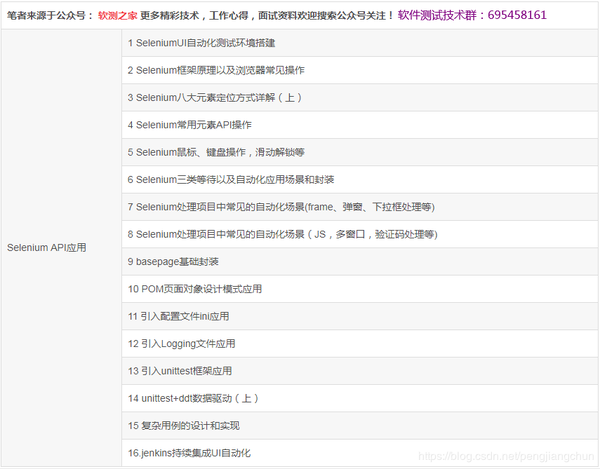Open row 3 Selenium八大元素定位方式详解
Image resolution: width=600 pixels, height=469 pixels.
tap(360, 98)
